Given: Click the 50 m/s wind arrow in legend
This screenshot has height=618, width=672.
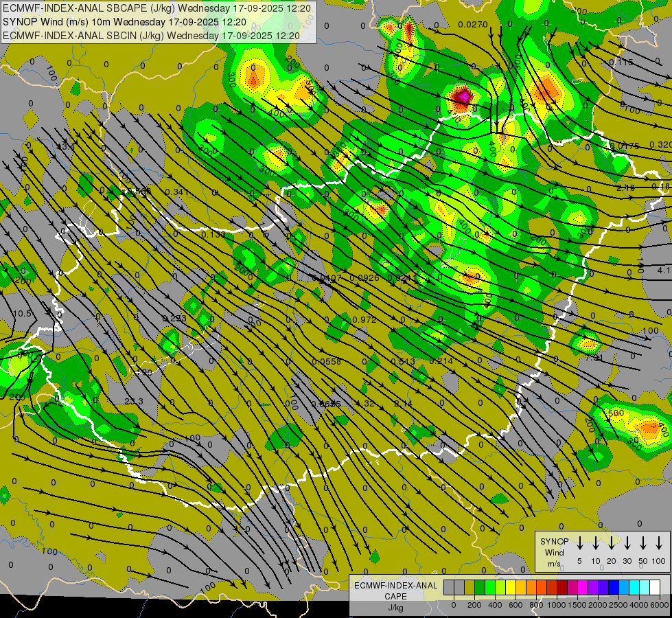Looking at the screenshot, I should click(643, 543).
